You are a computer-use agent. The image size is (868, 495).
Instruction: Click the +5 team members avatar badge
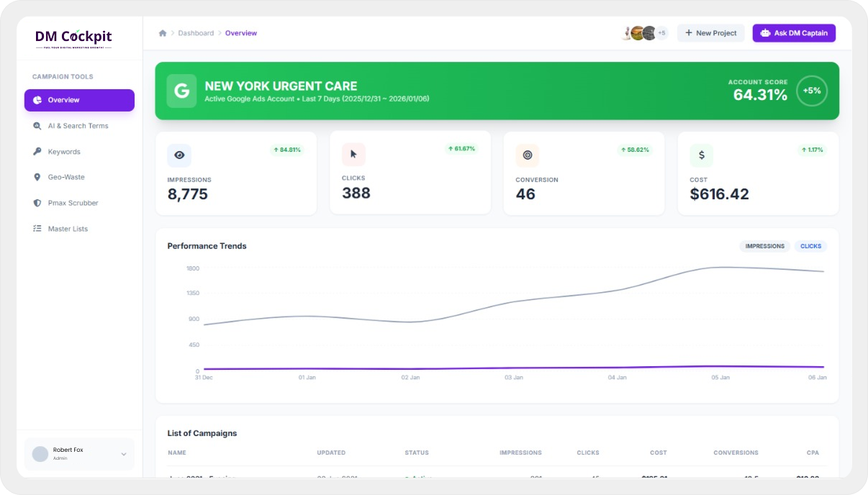tap(661, 33)
